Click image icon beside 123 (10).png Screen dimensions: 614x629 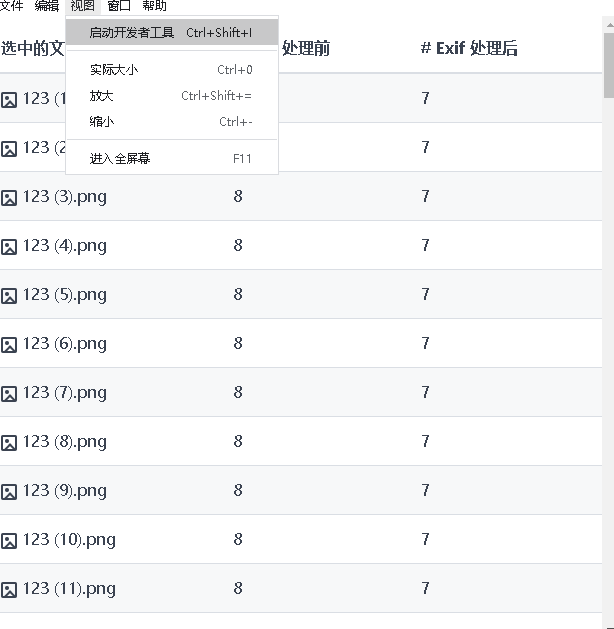9,541
